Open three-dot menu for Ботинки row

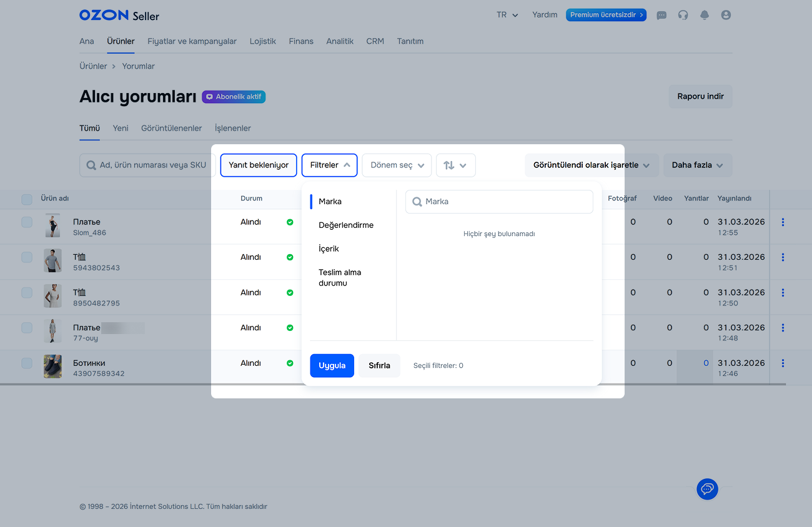pos(783,363)
